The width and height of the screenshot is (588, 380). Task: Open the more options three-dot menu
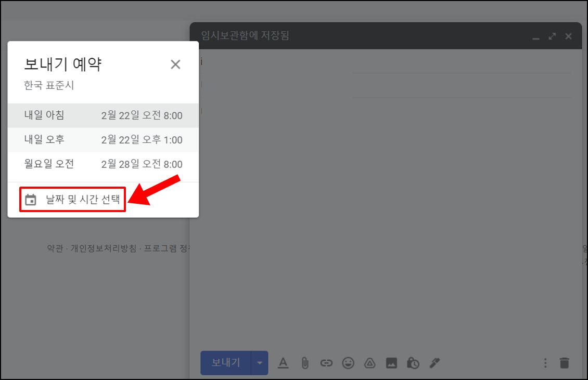(x=545, y=363)
